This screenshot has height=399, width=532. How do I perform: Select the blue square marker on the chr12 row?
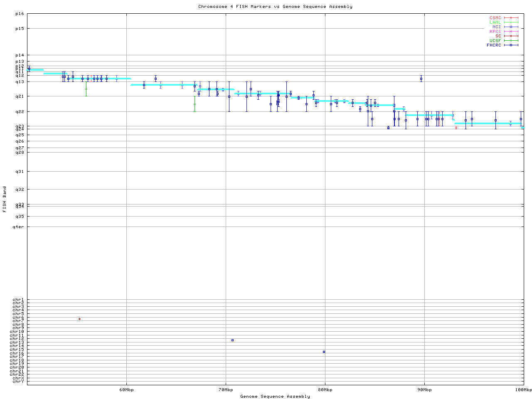point(232,340)
